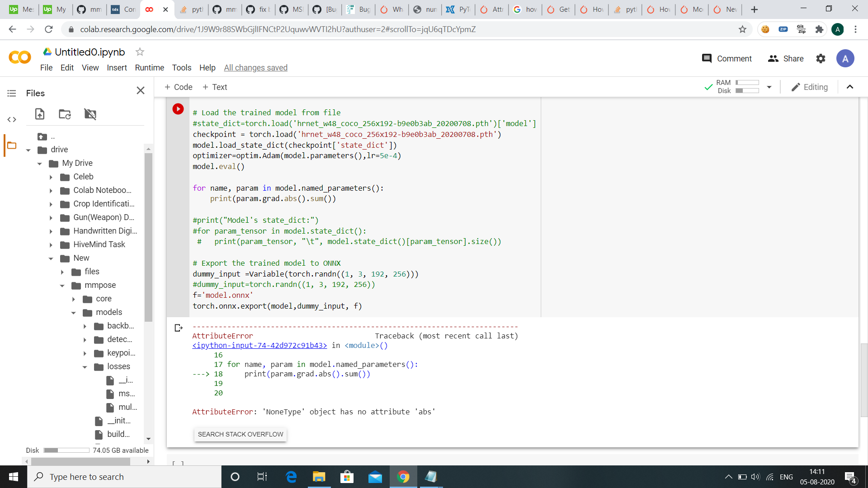
Task: Open File Explorer from Windows taskbar
Action: coord(319,477)
